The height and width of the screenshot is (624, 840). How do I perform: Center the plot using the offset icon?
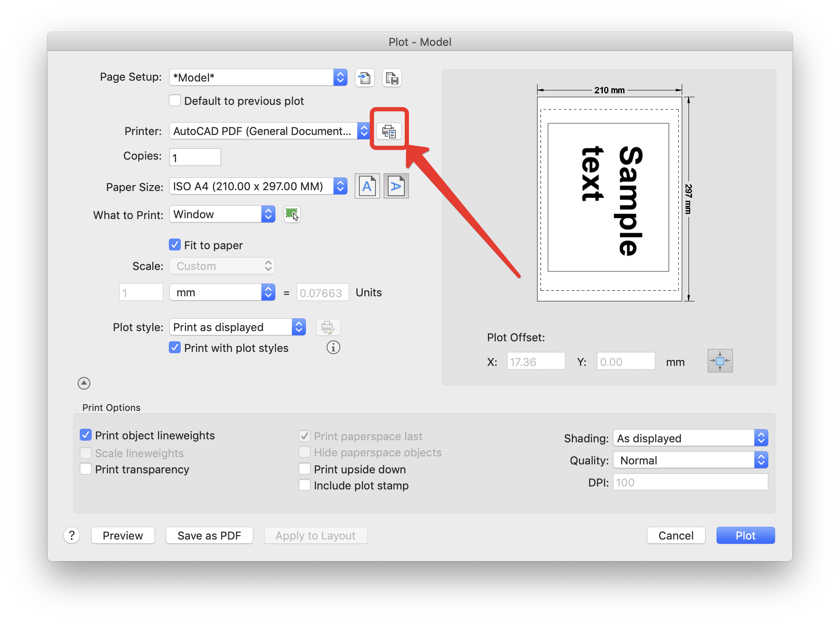(720, 360)
